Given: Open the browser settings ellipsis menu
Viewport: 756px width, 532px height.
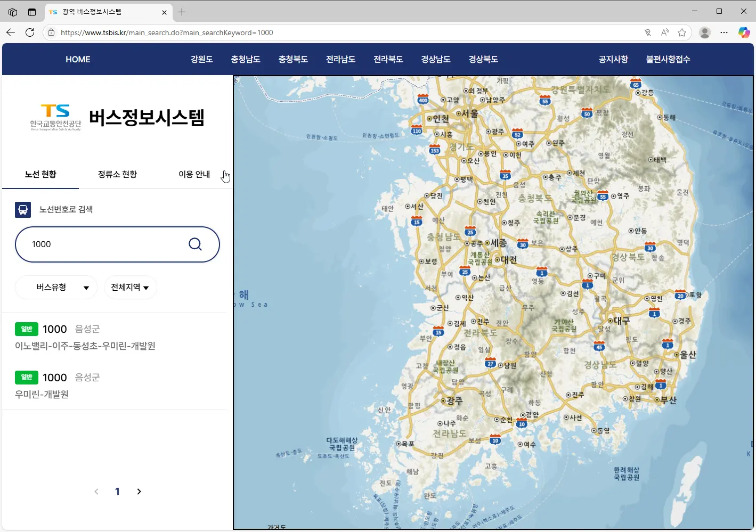Looking at the screenshot, I should [x=724, y=32].
